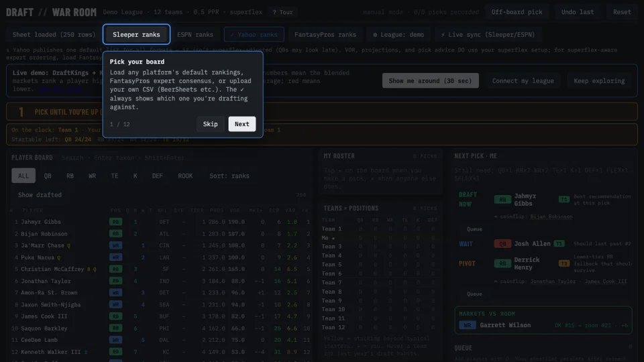
Task: Click Off-board pick button
Action: 517,12
